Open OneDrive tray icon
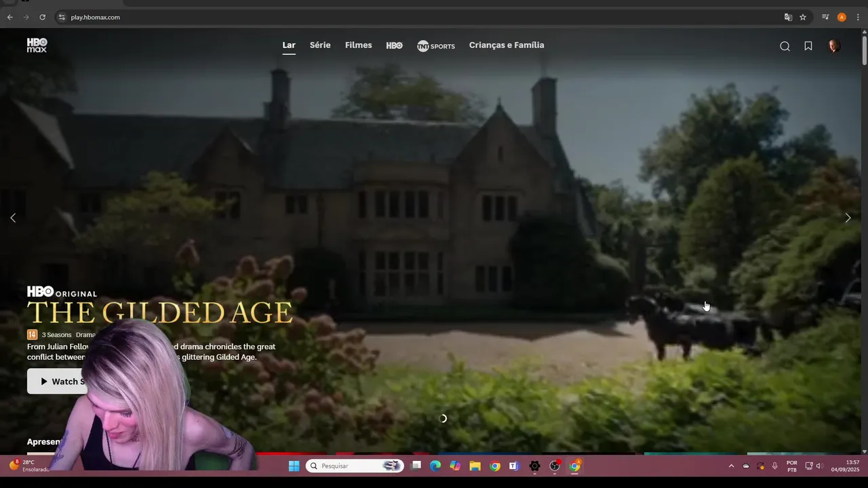The height and width of the screenshot is (488, 868). coord(746,466)
